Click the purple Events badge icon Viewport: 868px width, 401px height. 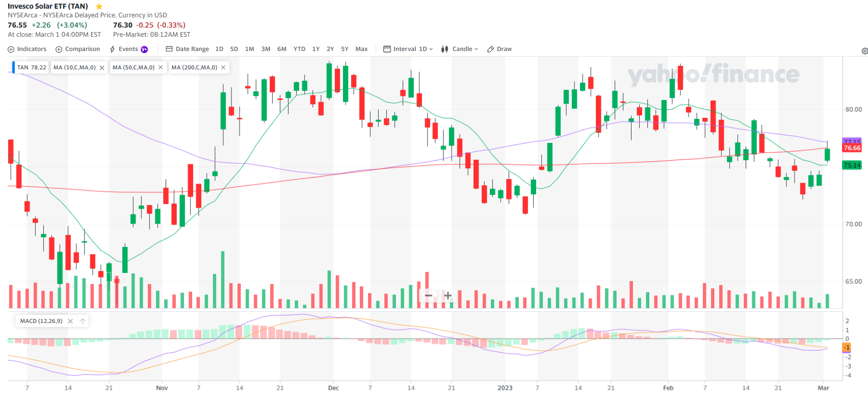tap(144, 49)
